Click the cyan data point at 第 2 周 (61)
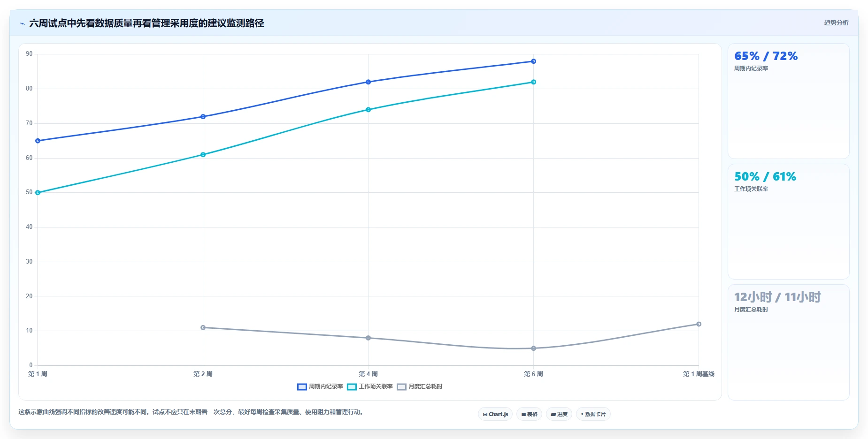The width and height of the screenshot is (868, 439). pyautogui.click(x=203, y=155)
